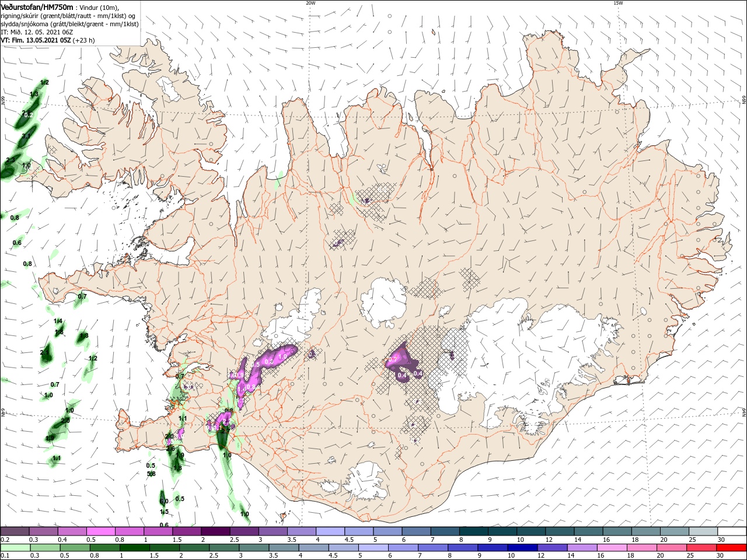The image size is (747, 560).
Task: Click the white swatch ending the snow legend
Action: pos(732,531)
